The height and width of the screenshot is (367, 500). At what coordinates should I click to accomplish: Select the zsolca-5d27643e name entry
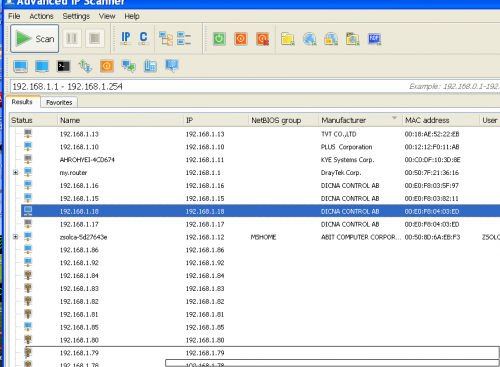coord(83,237)
